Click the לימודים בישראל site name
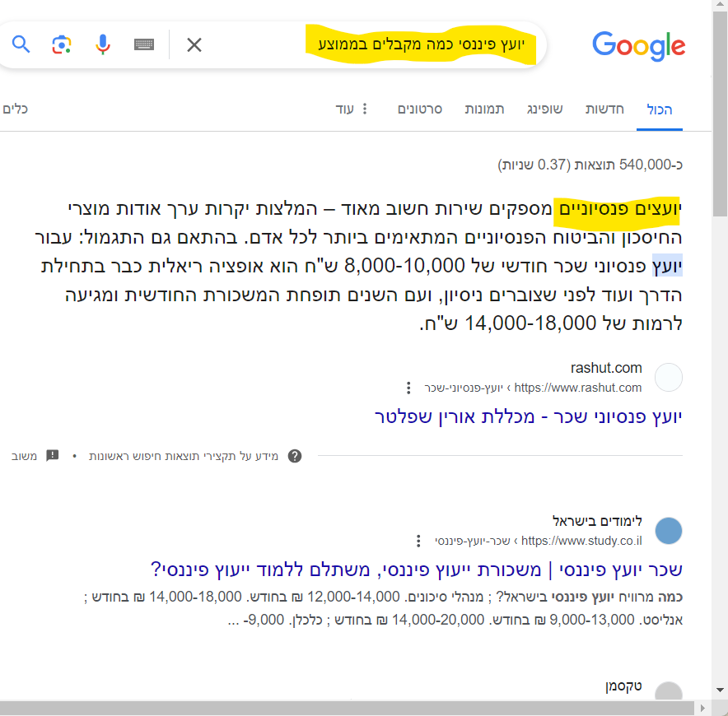Viewport: 728px width, 716px height. [x=597, y=521]
